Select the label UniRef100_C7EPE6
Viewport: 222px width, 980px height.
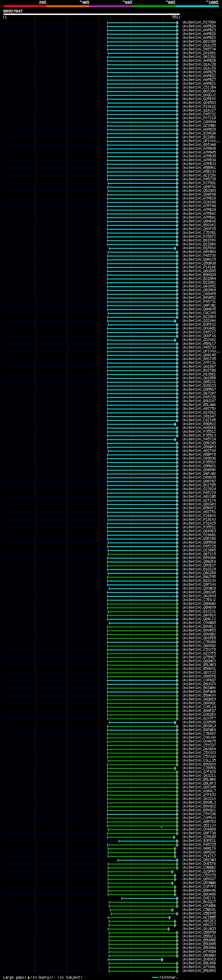coord(199,768)
